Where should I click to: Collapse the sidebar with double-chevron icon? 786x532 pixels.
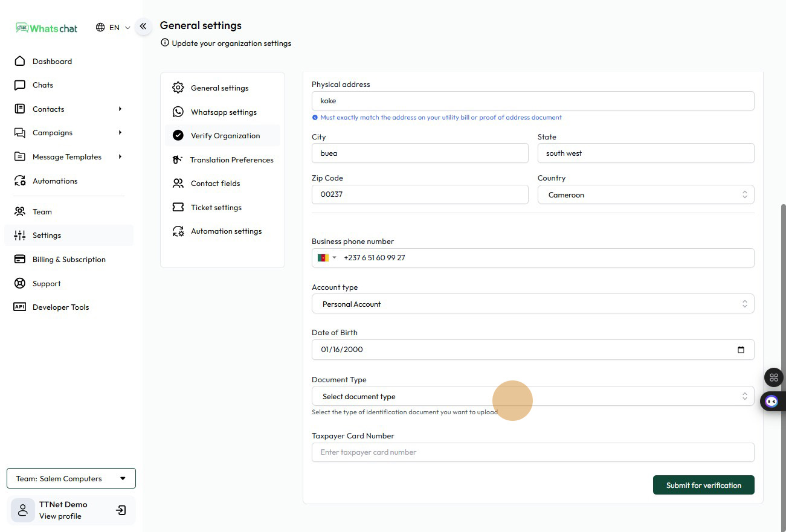point(143,27)
